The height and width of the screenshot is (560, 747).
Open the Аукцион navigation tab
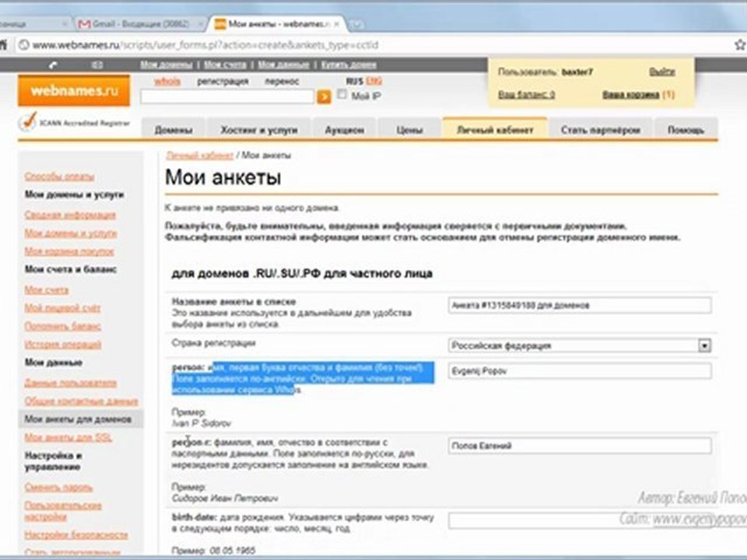345,130
